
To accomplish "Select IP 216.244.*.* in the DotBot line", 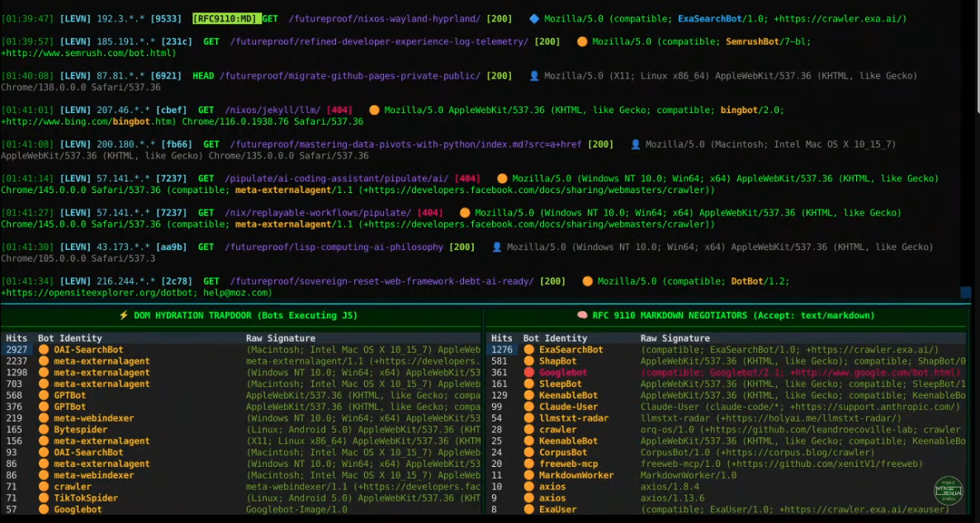I will click(123, 281).
